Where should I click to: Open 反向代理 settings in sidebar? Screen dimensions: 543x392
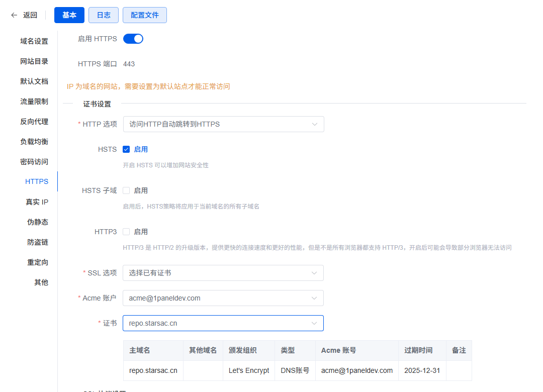tap(34, 122)
